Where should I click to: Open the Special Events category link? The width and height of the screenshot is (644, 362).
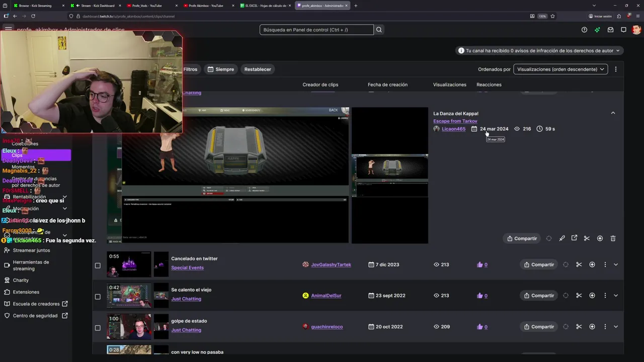[187, 267]
